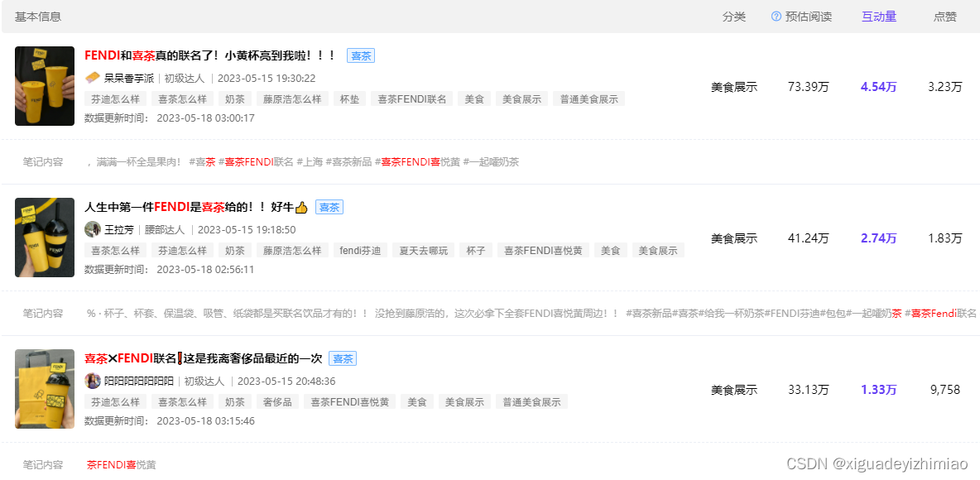Viewport: 980px width, 480px height.
Task: Click 喜茶 brand tag on second post title
Action: pyautogui.click(x=329, y=207)
